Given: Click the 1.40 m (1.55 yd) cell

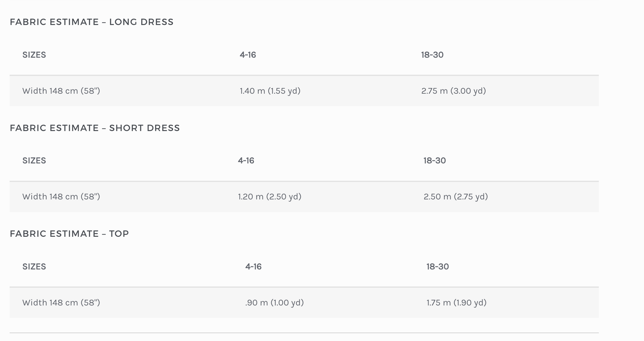Looking at the screenshot, I should (x=270, y=91).
